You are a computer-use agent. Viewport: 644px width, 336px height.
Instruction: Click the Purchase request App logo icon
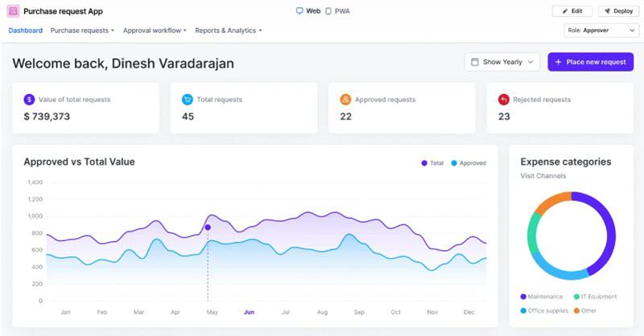pos(13,11)
